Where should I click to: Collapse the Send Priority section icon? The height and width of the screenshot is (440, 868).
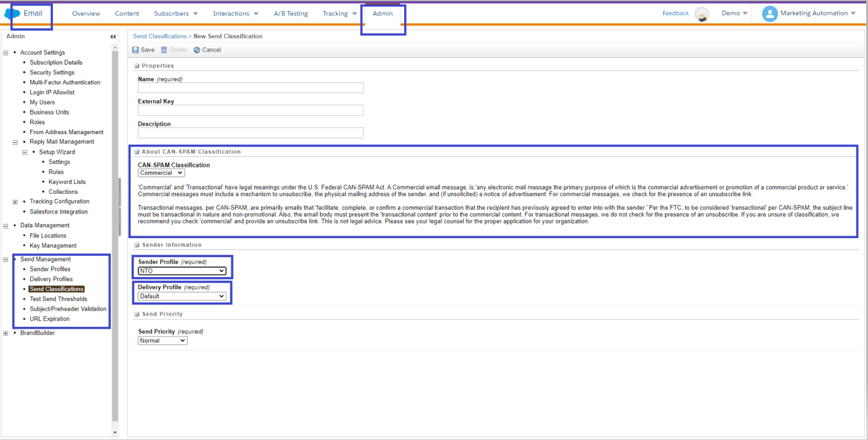(x=137, y=314)
